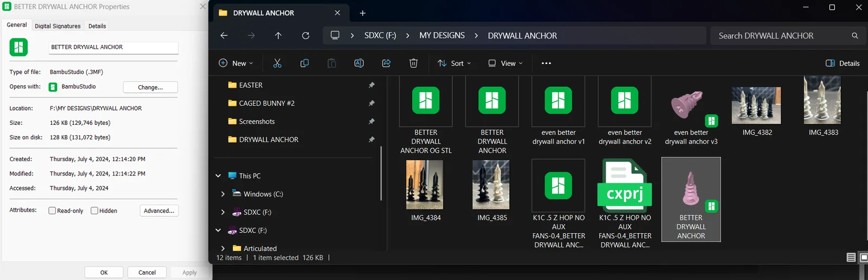Switch to Details tab in Properties

pyautogui.click(x=97, y=26)
